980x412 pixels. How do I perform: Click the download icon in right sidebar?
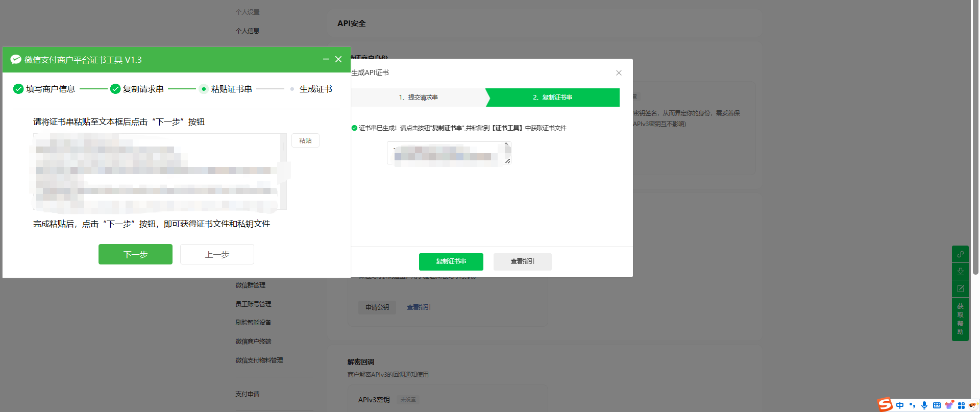960,271
